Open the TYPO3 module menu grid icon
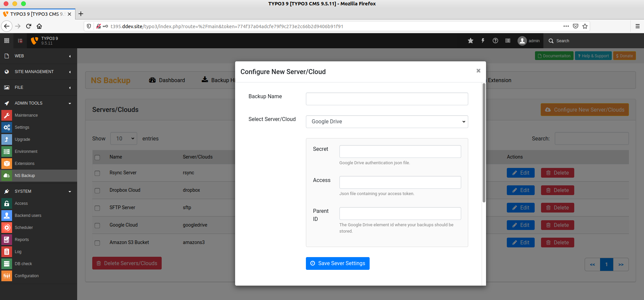This screenshot has width=644, height=300. (x=7, y=41)
